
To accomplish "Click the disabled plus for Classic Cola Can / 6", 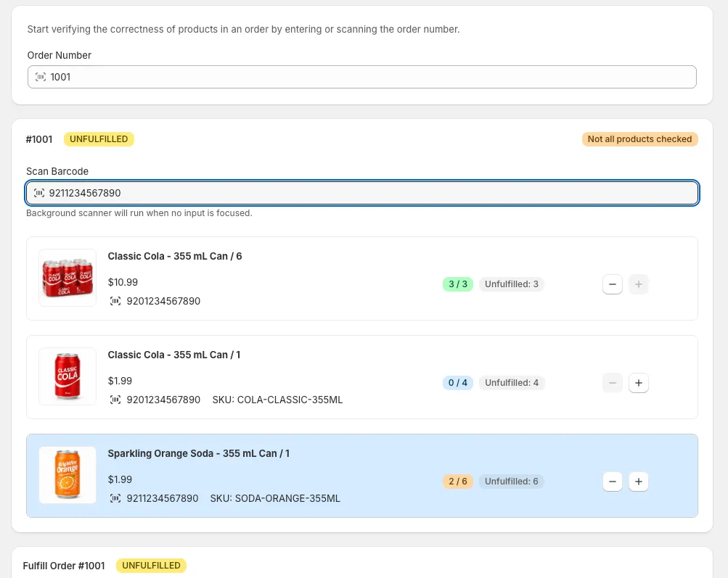I will 639,284.
